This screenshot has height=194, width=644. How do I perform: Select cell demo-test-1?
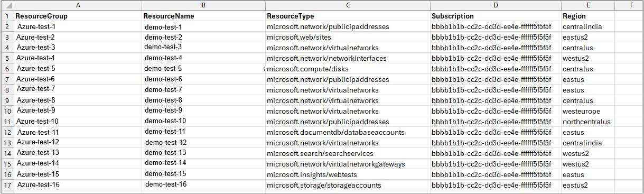coord(204,26)
